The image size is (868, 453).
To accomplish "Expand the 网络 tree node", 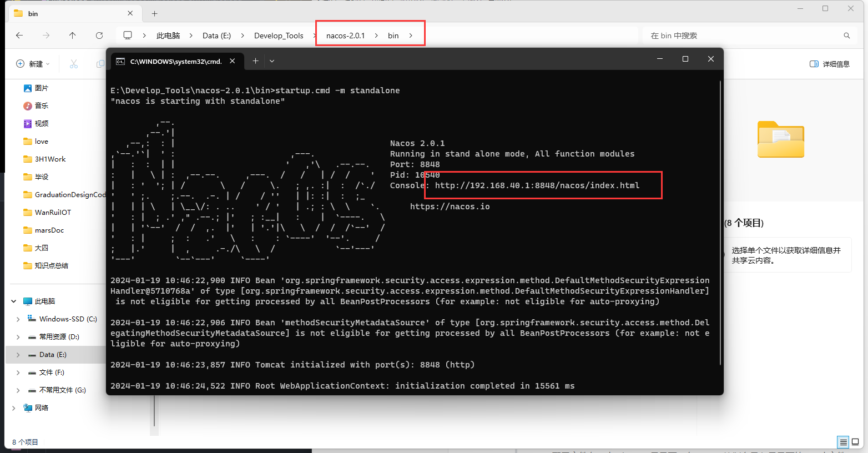I will point(14,407).
